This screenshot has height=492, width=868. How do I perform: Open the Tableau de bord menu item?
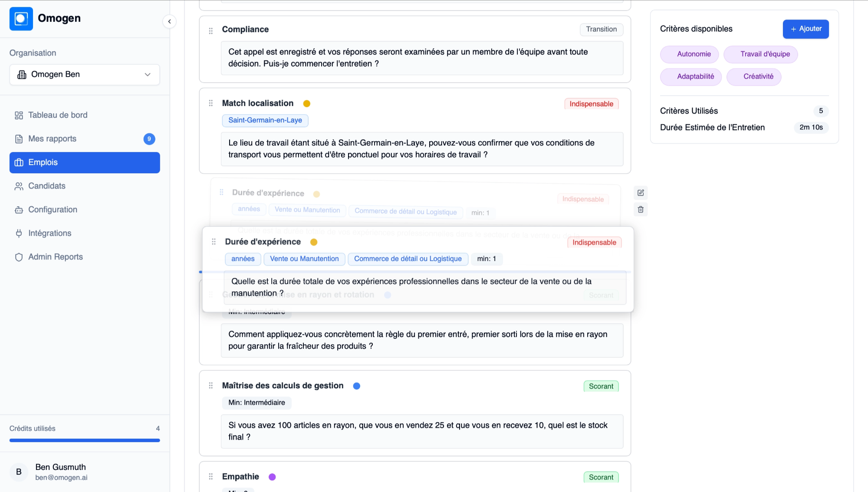tap(58, 115)
